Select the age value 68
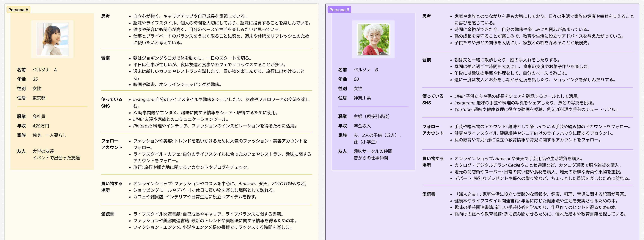This screenshot has height=240, width=644. [356, 79]
